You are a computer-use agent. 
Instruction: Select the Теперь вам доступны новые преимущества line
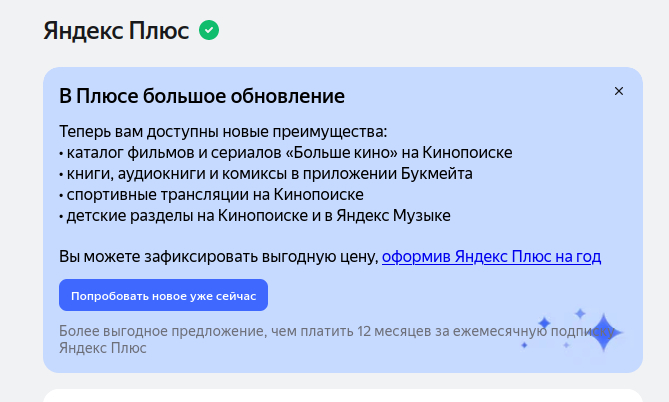pyautogui.click(x=223, y=131)
